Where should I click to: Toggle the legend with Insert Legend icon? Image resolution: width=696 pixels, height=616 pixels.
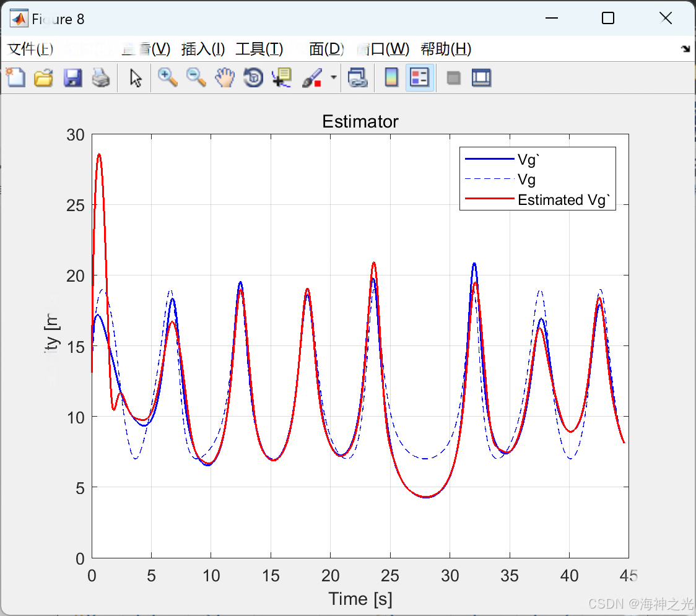coord(419,77)
